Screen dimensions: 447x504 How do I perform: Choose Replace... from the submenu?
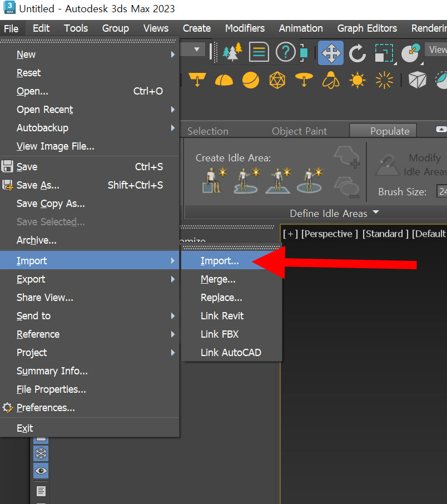(231, 297)
